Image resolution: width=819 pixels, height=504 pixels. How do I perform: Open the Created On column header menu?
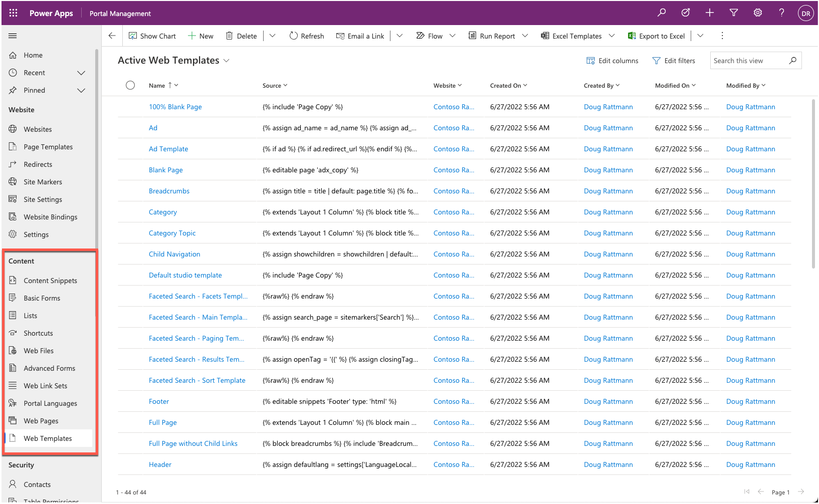pyautogui.click(x=509, y=86)
